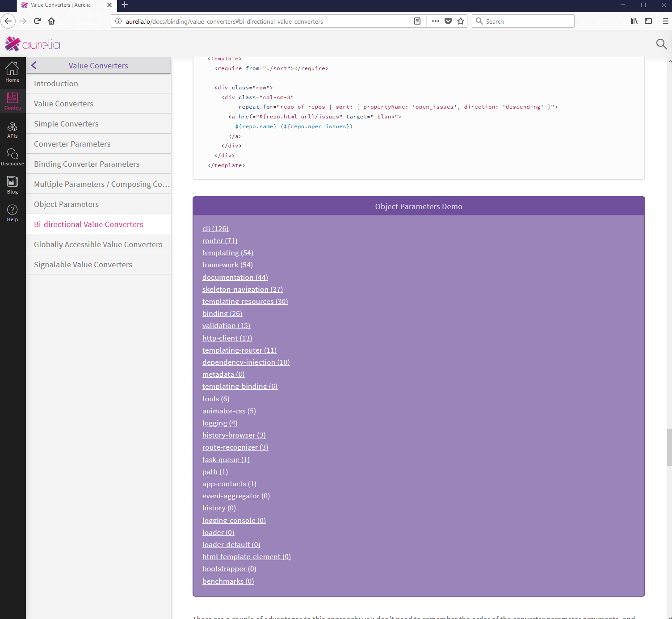Open html-template-element (0) link

coord(247,556)
